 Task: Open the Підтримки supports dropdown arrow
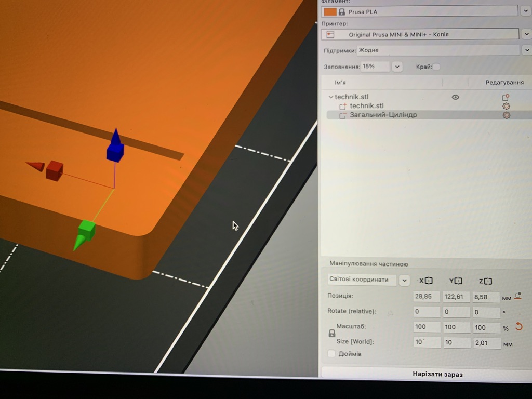pyautogui.click(x=527, y=50)
